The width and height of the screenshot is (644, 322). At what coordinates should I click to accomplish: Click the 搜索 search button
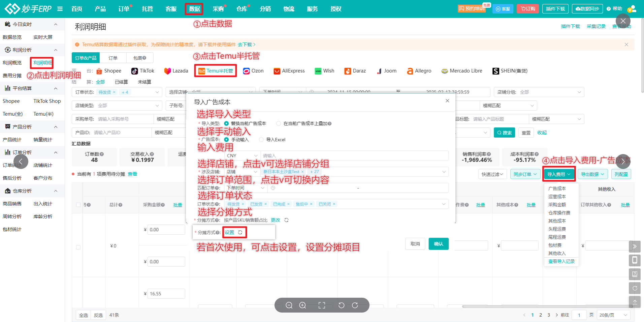(504, 133)
